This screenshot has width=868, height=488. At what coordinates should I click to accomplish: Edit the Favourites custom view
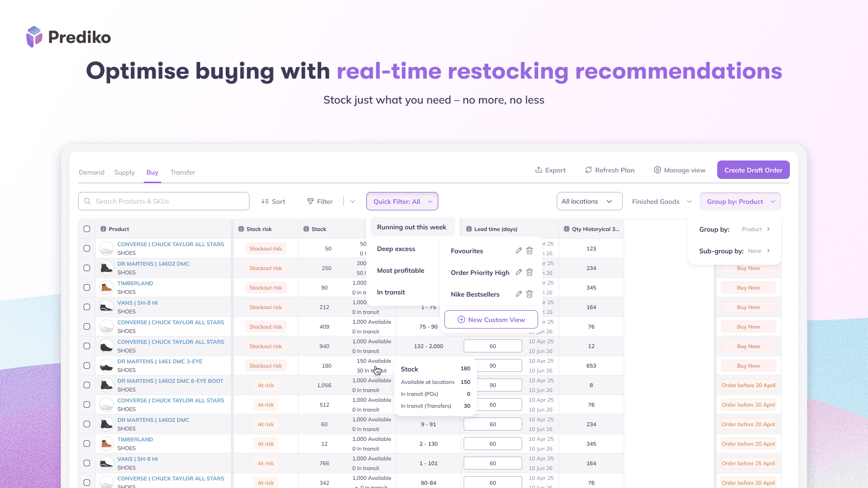click(x=519, y=251)
